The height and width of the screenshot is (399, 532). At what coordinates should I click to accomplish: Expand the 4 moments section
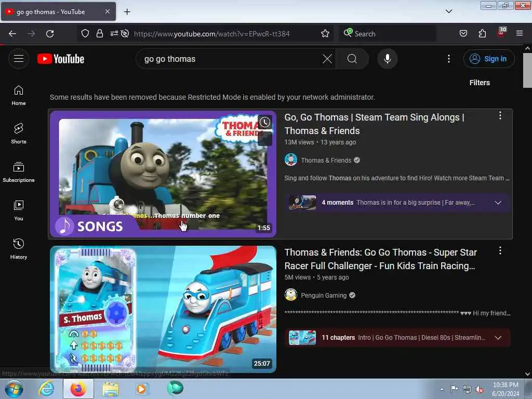pyautogui.click(x=498, y=203)
